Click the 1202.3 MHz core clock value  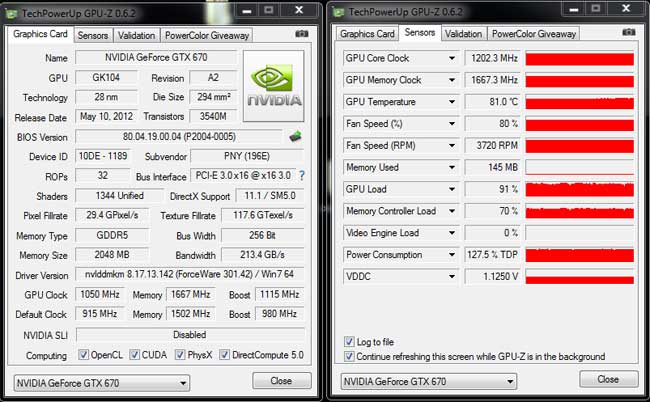coord(493,58)
